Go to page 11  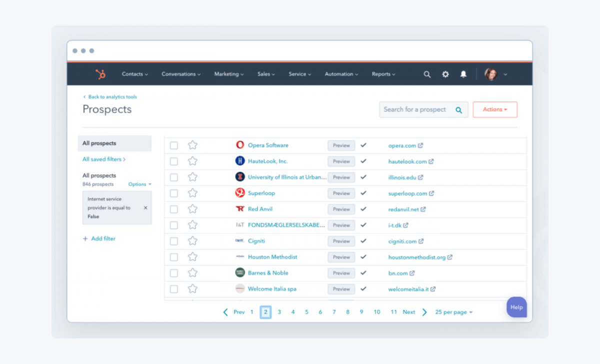[393, 312]
